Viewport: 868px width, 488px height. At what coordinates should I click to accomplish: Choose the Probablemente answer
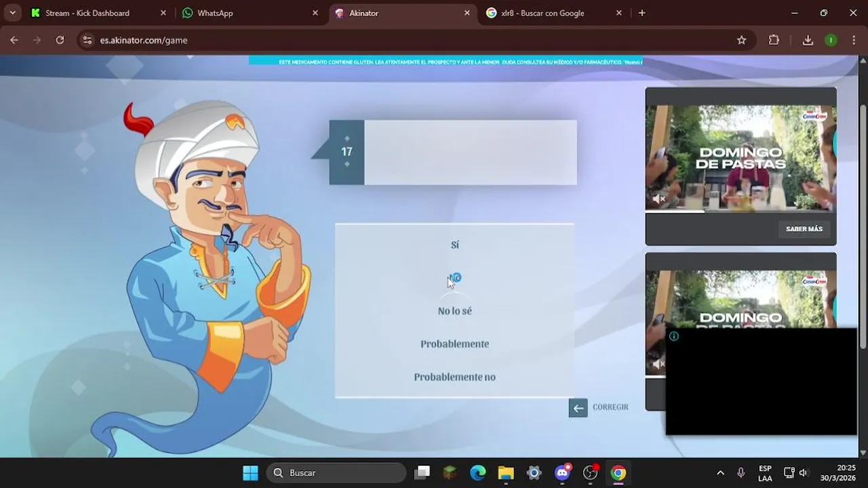pyautogui.click(x=454, y=344)
